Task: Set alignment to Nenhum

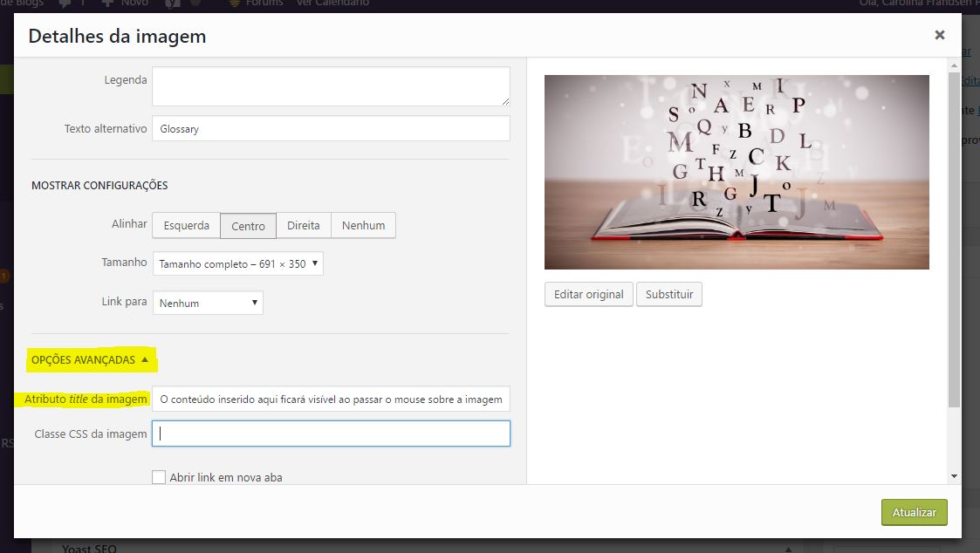Action: pyautogui.click(x=363, y=226)
